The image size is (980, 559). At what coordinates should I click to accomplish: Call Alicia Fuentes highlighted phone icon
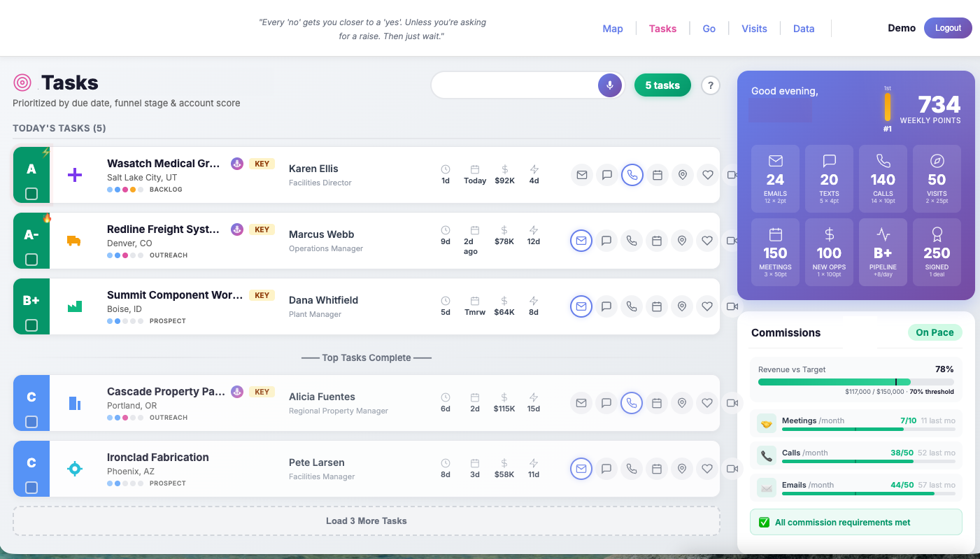pyautogui.click(x=632, y=403)
